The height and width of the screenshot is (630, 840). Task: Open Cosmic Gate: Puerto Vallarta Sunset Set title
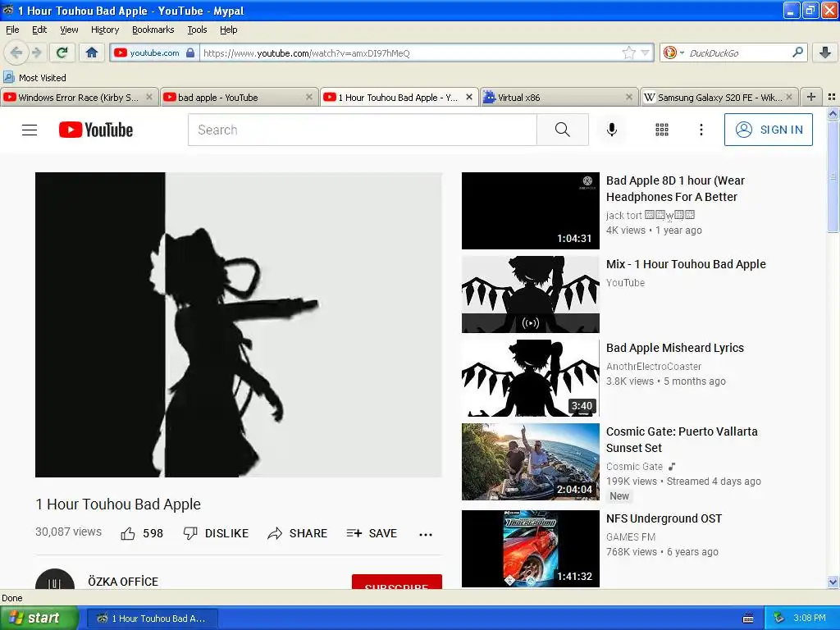coord(682,440)
